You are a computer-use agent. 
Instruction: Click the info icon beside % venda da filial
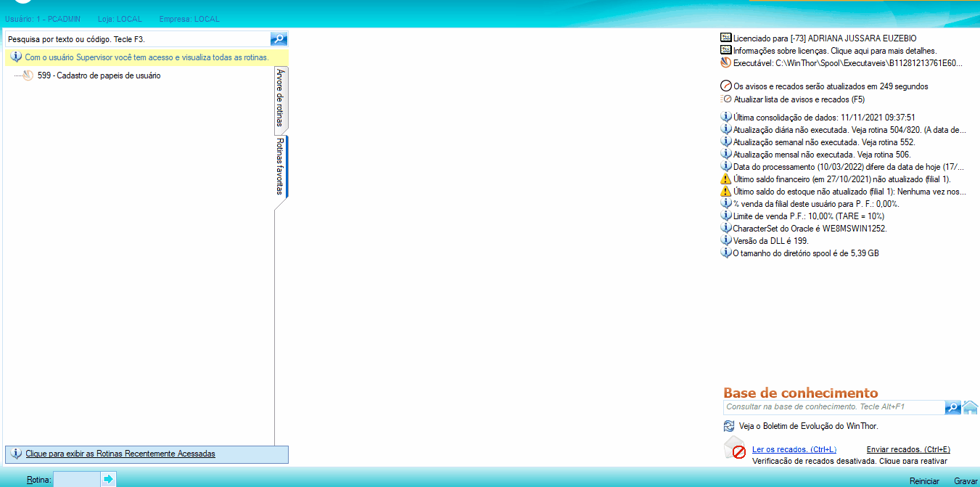pyautogui.click(x=726, y=203)
